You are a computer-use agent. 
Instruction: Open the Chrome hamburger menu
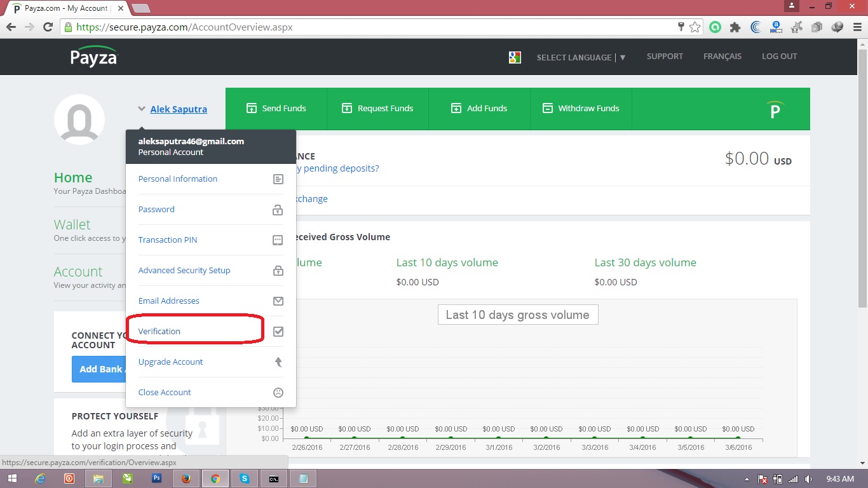(x=857, y=27)
